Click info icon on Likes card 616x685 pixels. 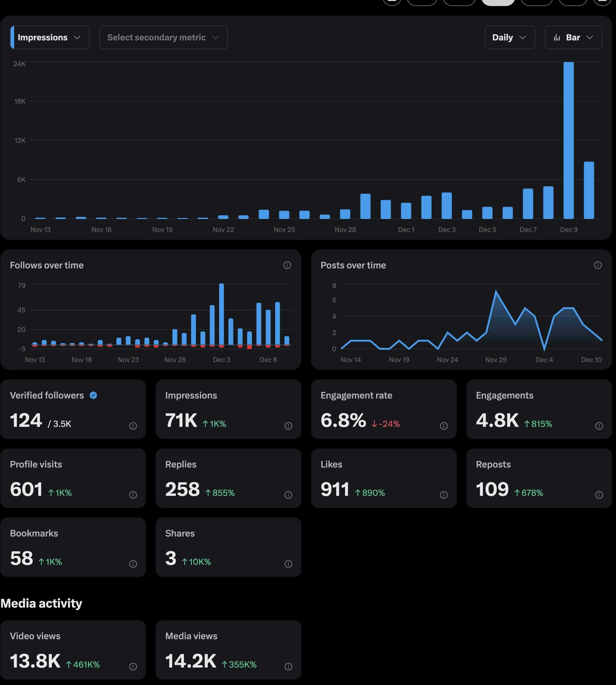(444, 495)
